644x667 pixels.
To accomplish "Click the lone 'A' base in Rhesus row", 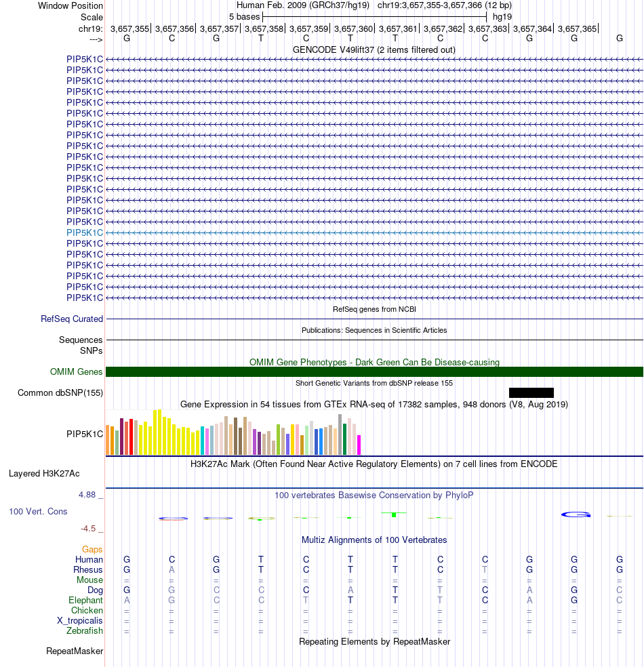I will coord(172,570).
